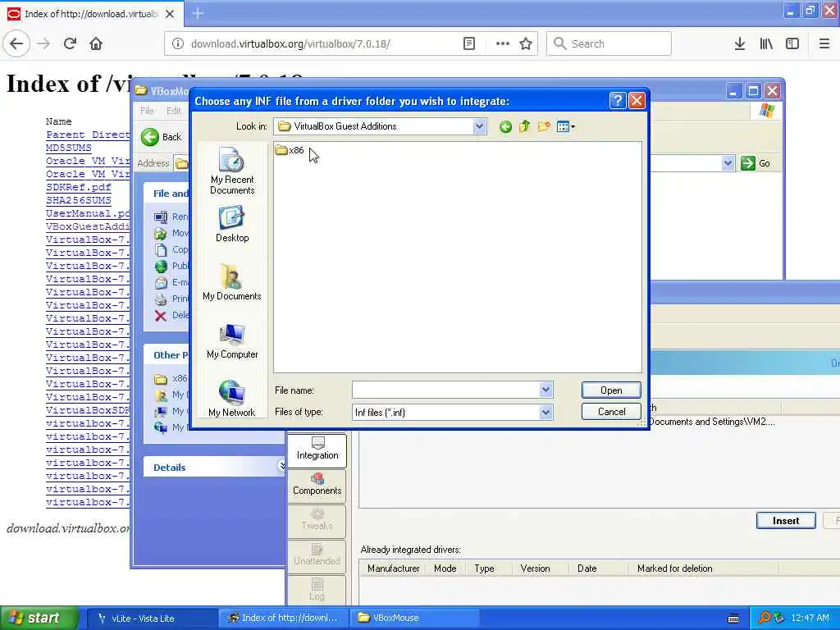The height and width of the screenshot is (630, 840).
Task: Click the Open button in dialog
Action: pos(611,390)
